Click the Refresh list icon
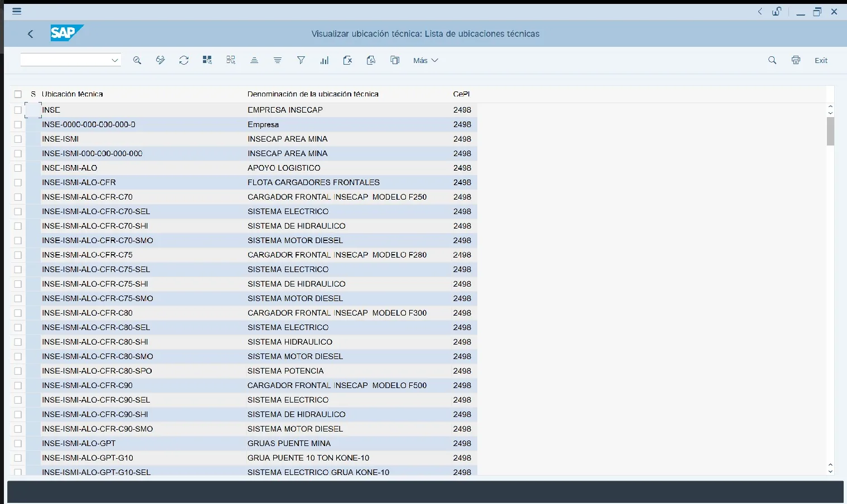Viewport: 847px width, 504px height. point(184,60)
